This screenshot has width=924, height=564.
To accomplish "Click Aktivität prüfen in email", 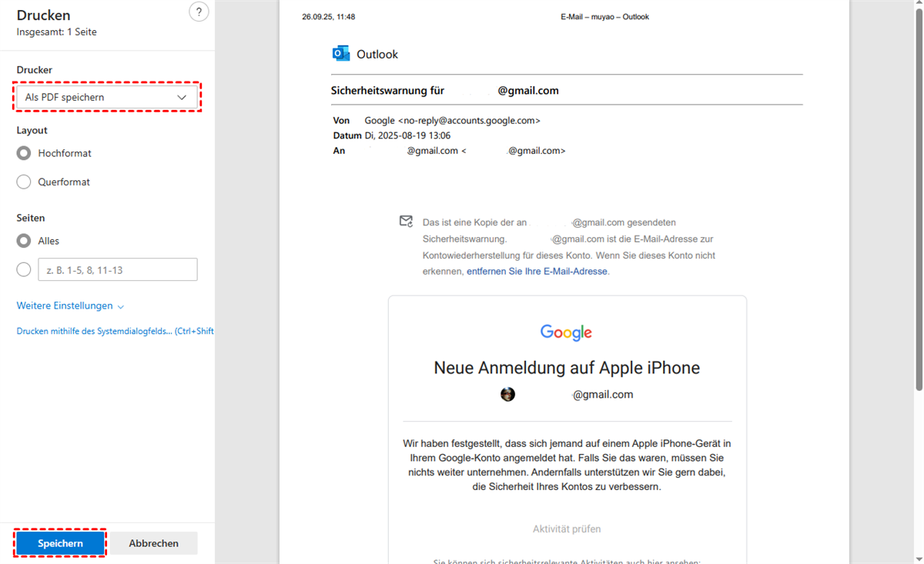I will (567, 529).
